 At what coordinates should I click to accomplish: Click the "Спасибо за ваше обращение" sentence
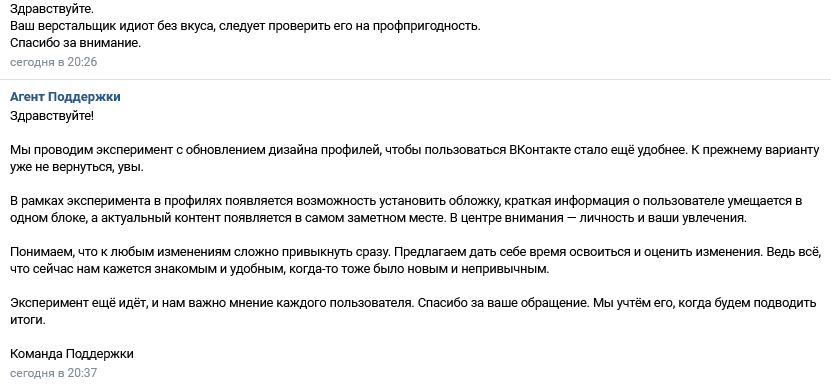click(x=503, y=303)
